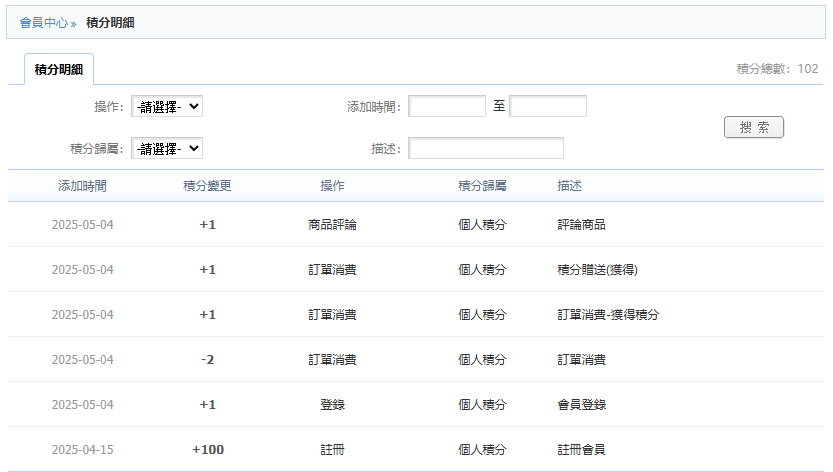The image size is (833, 472).
Task: Click the 積分歸屬 column header in table
Action: pos(482,186)
